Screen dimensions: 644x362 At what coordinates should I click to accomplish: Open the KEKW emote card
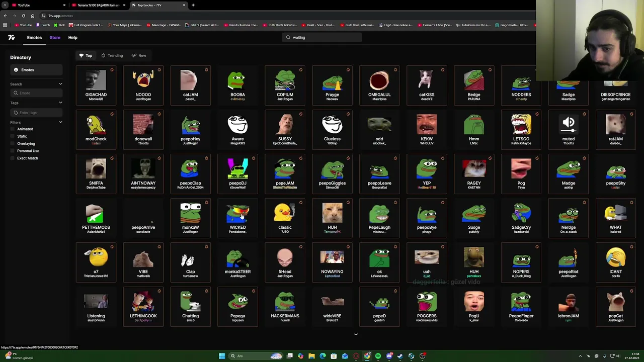pyautogui.click(x=427, y=130)
